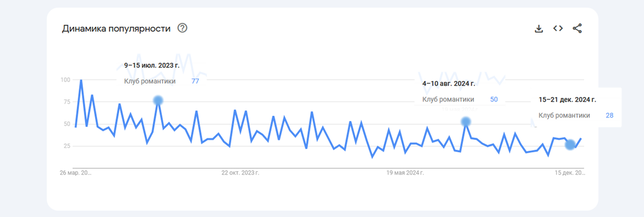Click the 15 дек. axis label
The width and height of the screenshot is (644, 217).
click(x=570, y=173)
